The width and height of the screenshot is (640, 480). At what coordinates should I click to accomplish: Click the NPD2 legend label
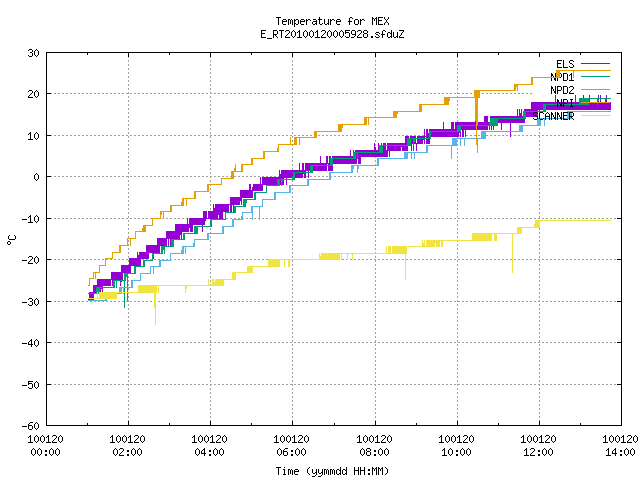[x=562, y=90]
